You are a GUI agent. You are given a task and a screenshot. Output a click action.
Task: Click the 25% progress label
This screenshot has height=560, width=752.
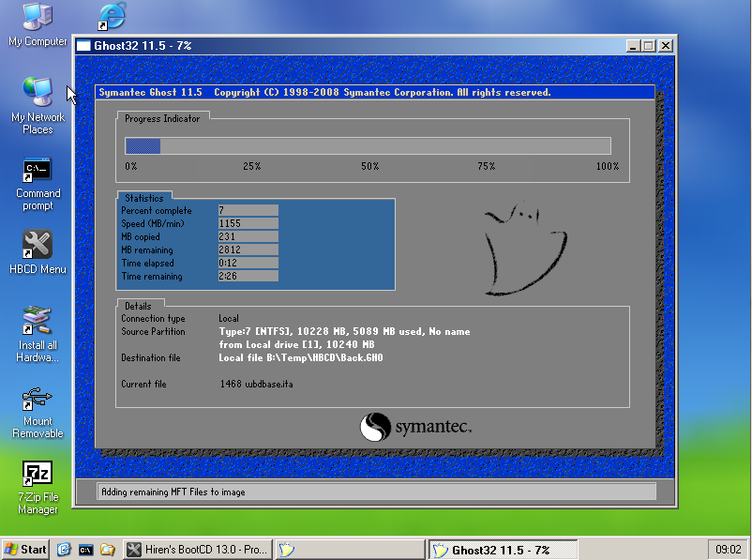[252, 166]
